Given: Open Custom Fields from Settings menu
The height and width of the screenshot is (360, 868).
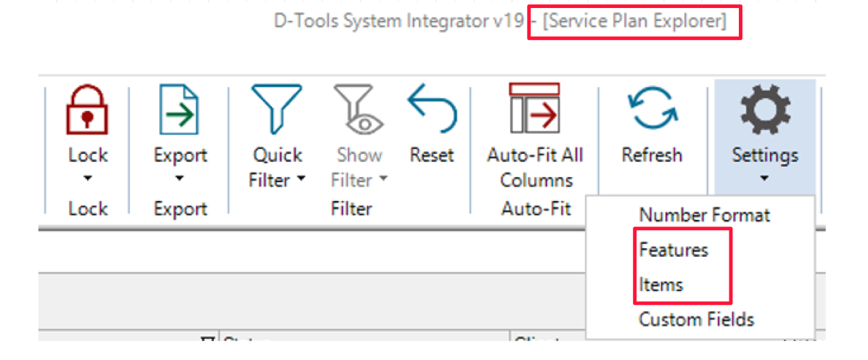Looking at the screenshot, I should click(x=697, y=319).
